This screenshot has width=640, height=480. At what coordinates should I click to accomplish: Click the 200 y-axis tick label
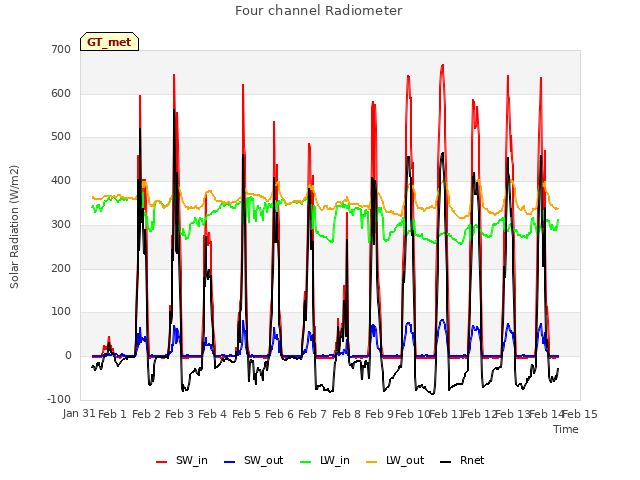(61, 268)
